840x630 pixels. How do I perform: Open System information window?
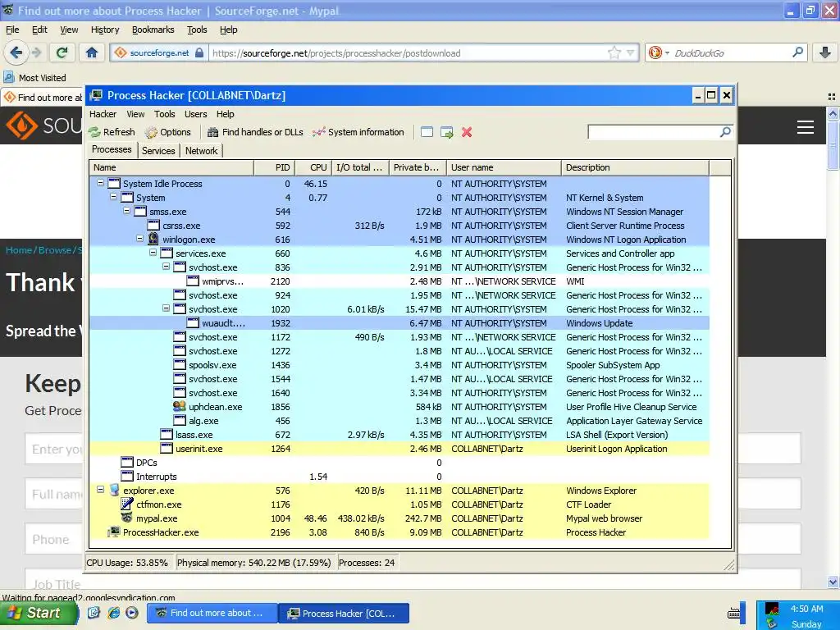358,132
